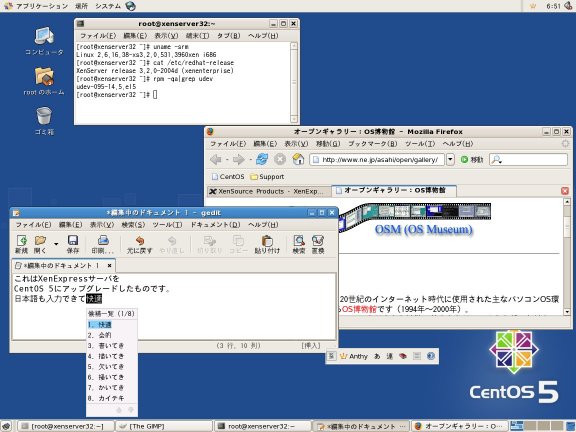Click the Print icon in gedit toolbar
Viewport: 576px width, 432px height.
[x=103, y=244]
